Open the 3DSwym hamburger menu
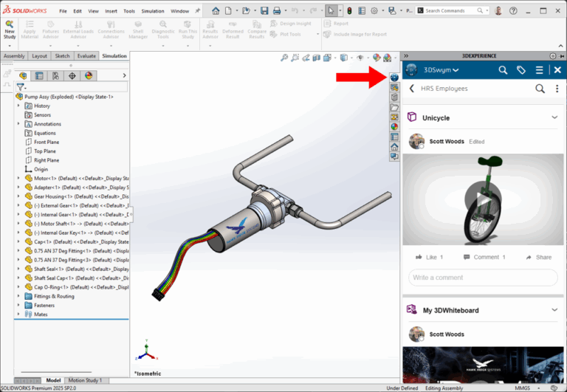 539,70
